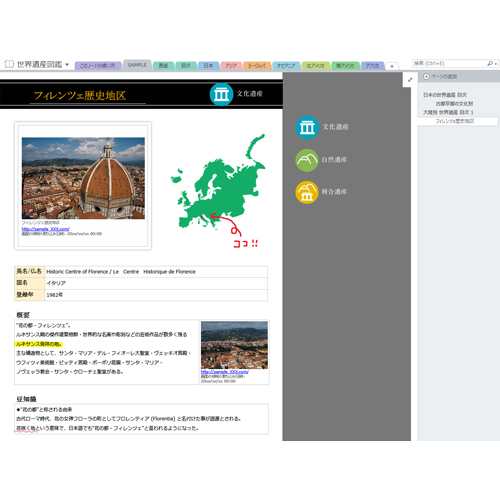Click the Florence cathedral dome photo

(83, 178)
